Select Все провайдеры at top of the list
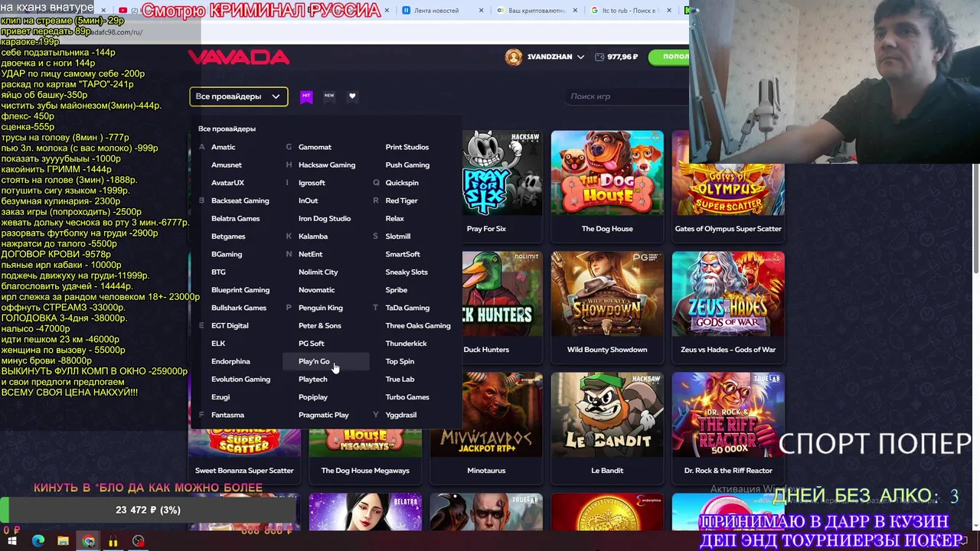Screen dimensions: 980x551 [227, 129]
